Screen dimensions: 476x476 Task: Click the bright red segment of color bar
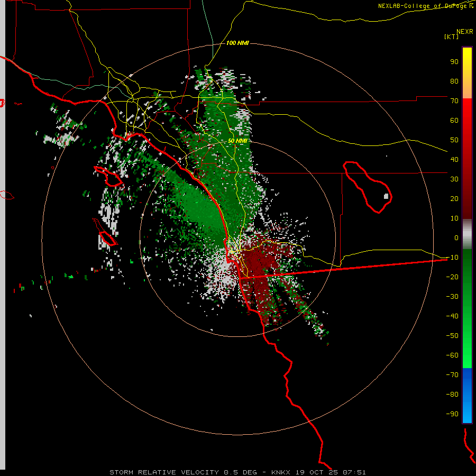[467, 110]
